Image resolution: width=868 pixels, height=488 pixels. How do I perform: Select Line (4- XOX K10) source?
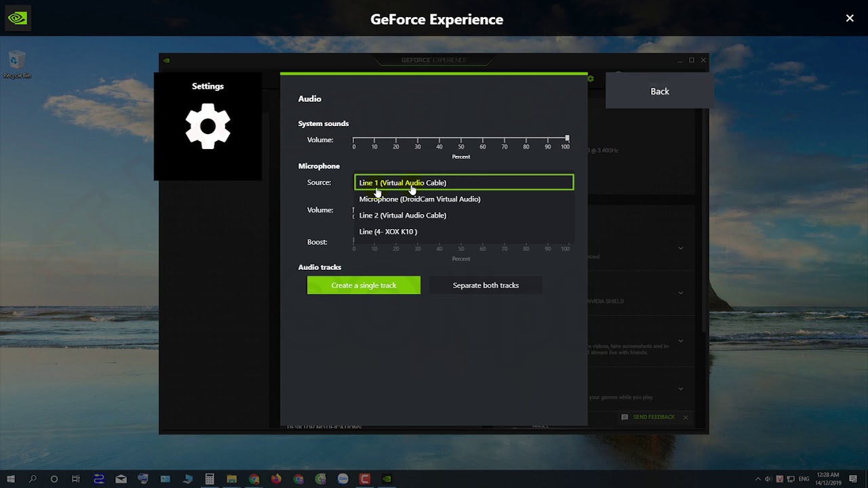click(464, 231)
